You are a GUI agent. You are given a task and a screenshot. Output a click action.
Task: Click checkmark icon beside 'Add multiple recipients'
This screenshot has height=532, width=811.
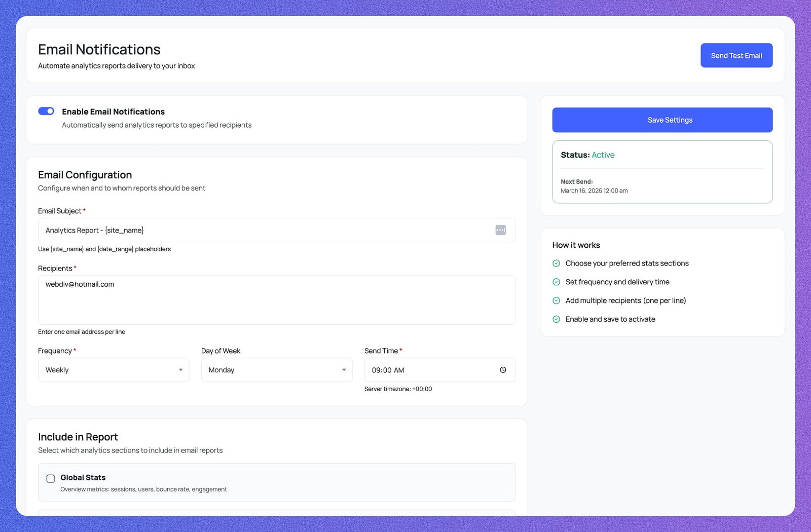[x=556, y=300]
